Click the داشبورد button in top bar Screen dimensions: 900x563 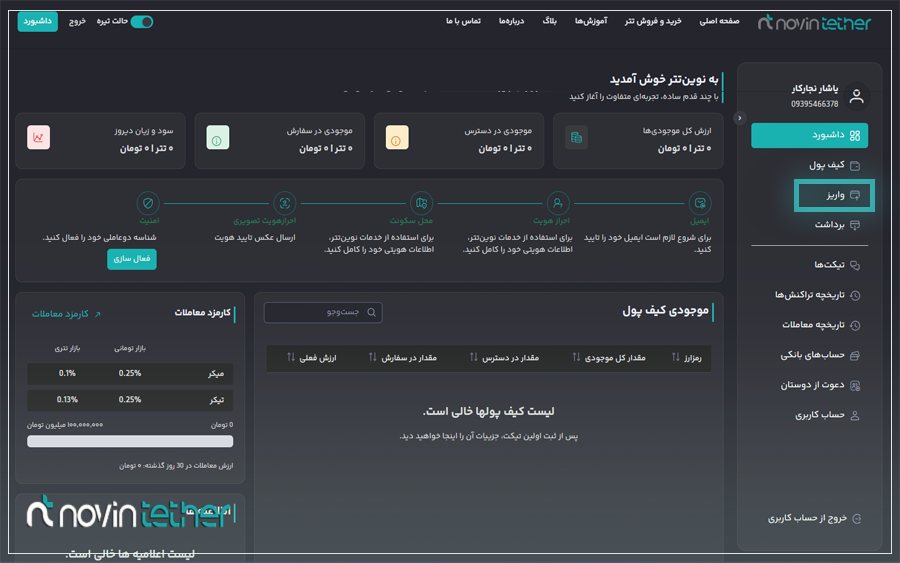click(x=37, y=21)
